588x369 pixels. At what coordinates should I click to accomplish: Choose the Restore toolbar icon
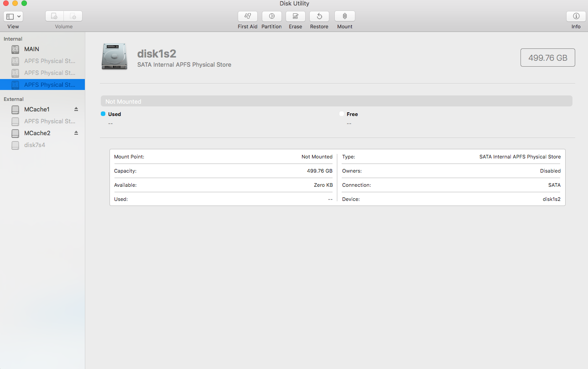click(x=319, y=16)
